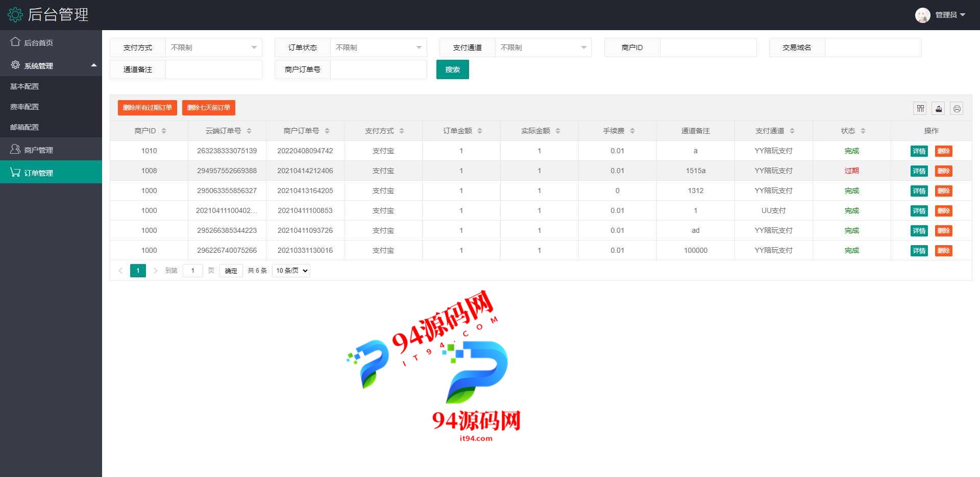Select page 1 in pagination
Viewport: 980px width, 477px height.
click(138, 271)
